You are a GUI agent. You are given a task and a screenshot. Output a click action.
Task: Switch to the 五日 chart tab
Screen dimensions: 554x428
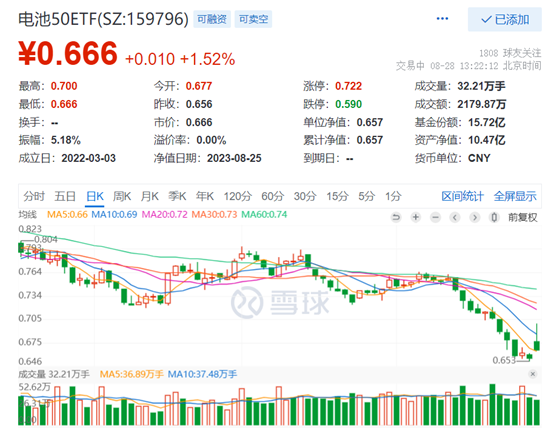click(x=65, y=196)
